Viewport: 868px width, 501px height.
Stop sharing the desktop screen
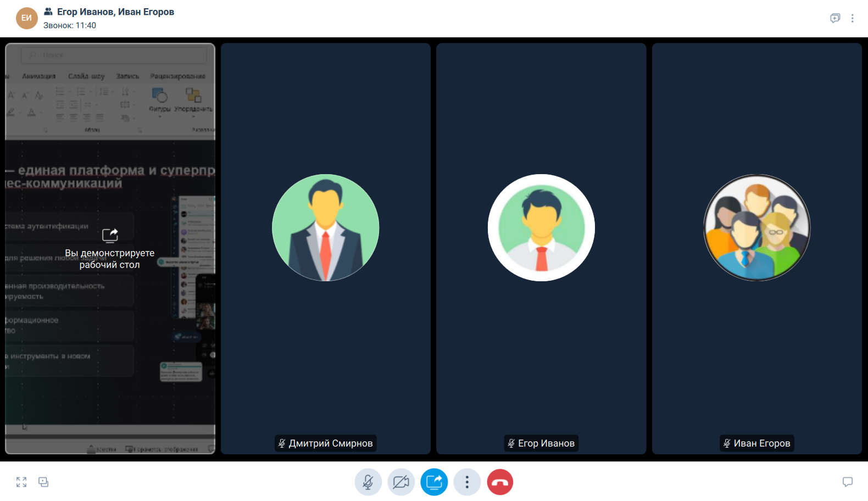click(434, 482)
